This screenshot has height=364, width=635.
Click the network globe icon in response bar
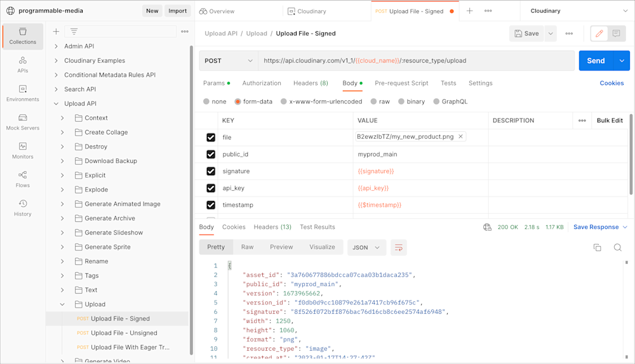[x=487, y=227]
